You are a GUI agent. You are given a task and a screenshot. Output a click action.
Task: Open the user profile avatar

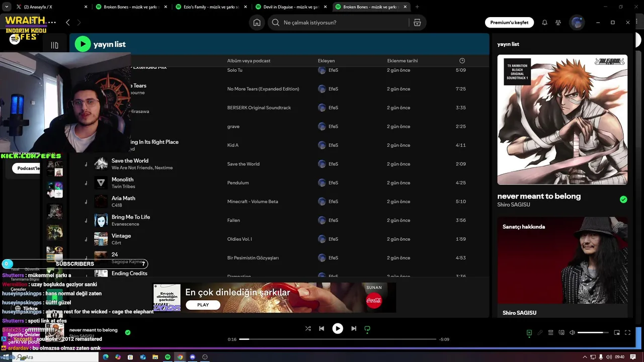pos(577,23)
